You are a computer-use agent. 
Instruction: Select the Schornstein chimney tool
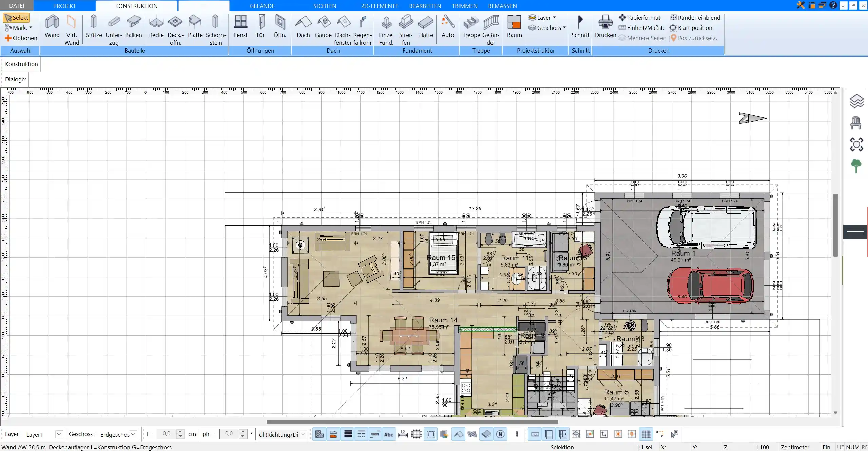[216, 30]
